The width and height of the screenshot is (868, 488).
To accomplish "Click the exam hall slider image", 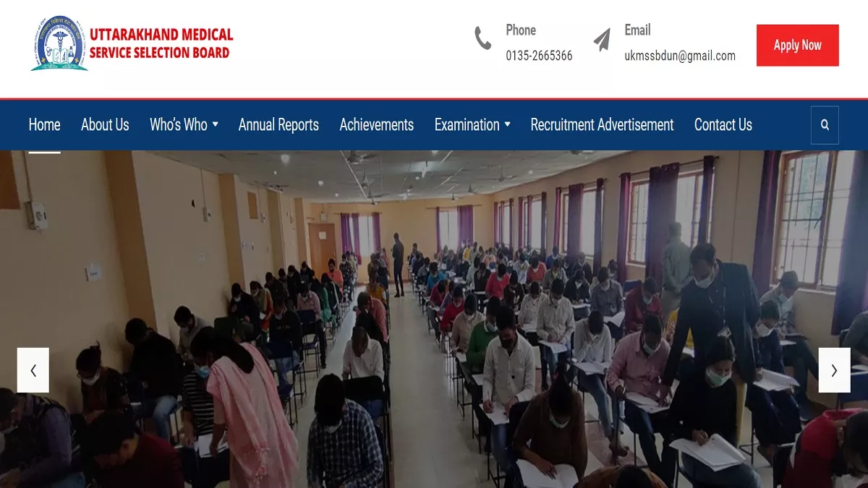I will (x=434, y=319).
